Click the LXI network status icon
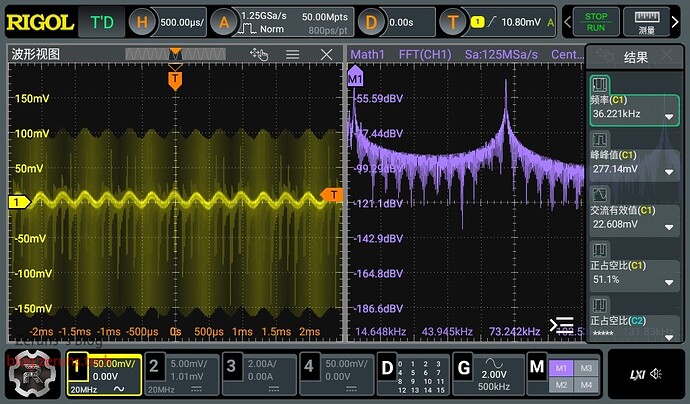690x404 pixels. click(x=637, y=374)
